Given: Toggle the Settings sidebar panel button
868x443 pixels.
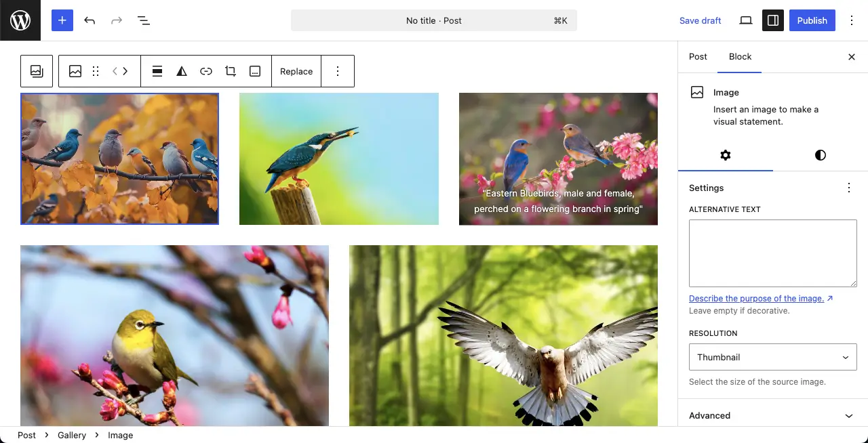Looking at the screenshot, I should click(x=772, y=20).
